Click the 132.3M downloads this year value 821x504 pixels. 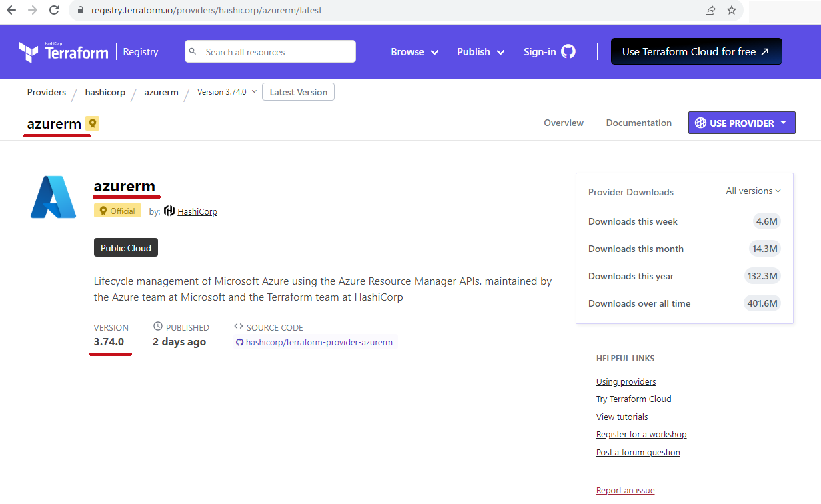point(763,276)
